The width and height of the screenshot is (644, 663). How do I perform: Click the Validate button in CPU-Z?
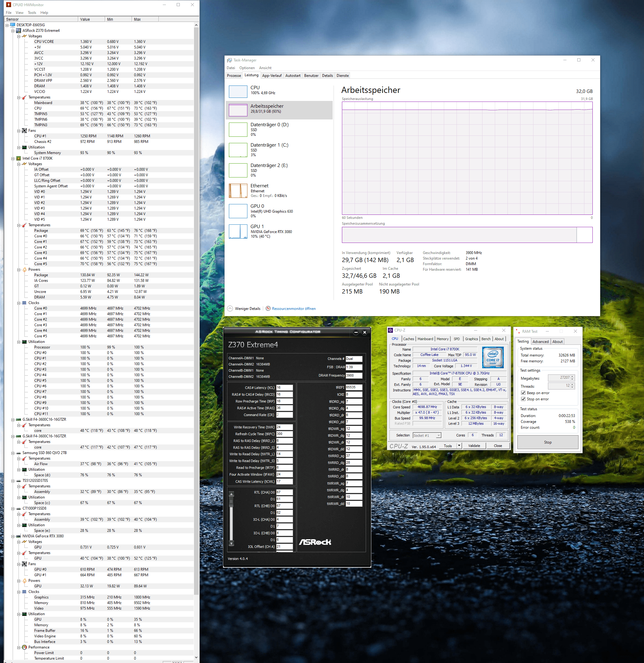pyautogui.click(x=474, y=445)
